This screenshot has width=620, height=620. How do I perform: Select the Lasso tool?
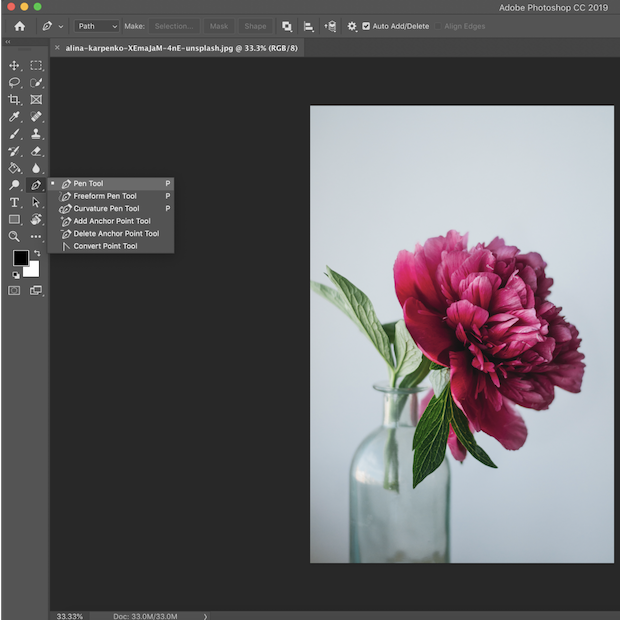[14, 82]
